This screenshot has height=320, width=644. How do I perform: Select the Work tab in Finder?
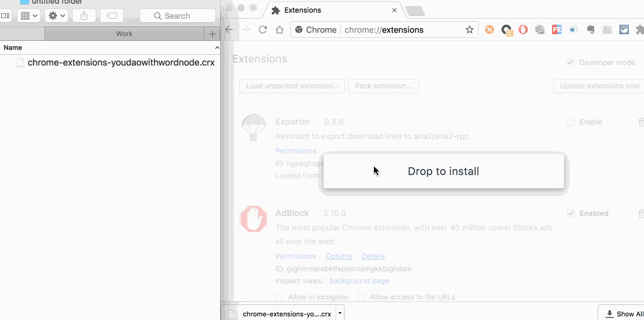tap(124, 34)
